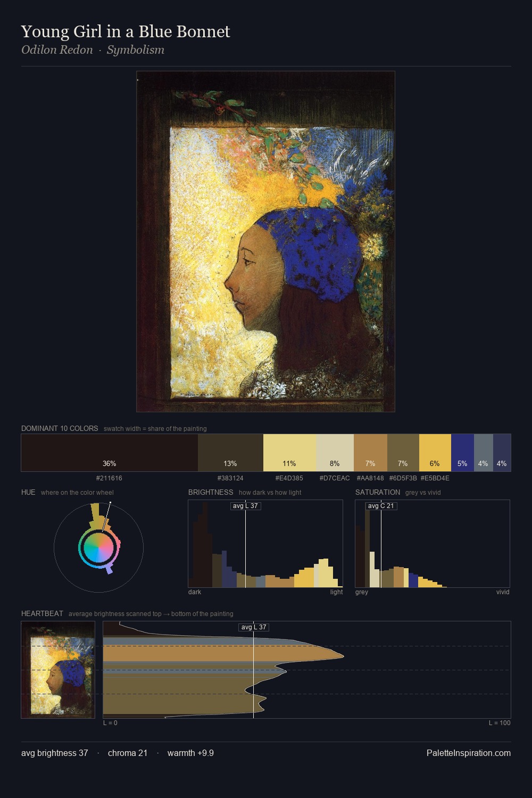The width and height of the screenshot is (532, 798).
Task: Pick the 7% tan swatch #AA8148
Action: [x=370, y=453]
